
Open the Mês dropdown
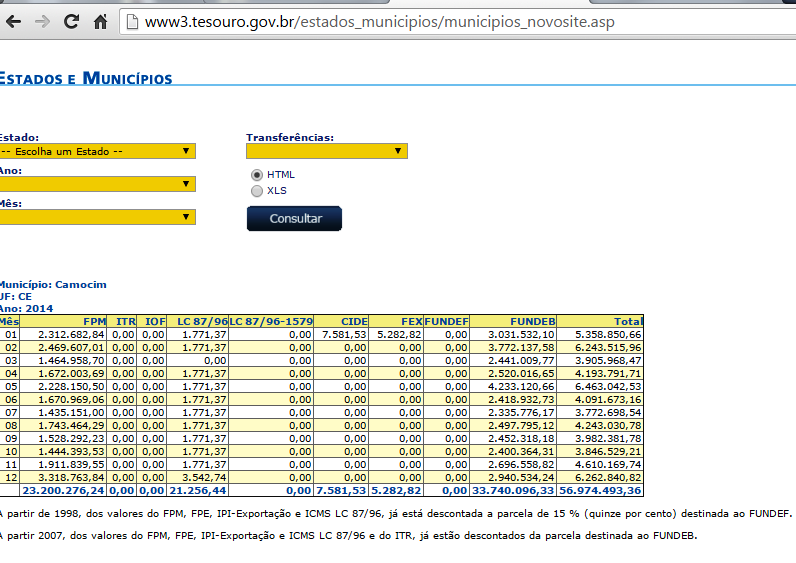click(x=97, y=217)
